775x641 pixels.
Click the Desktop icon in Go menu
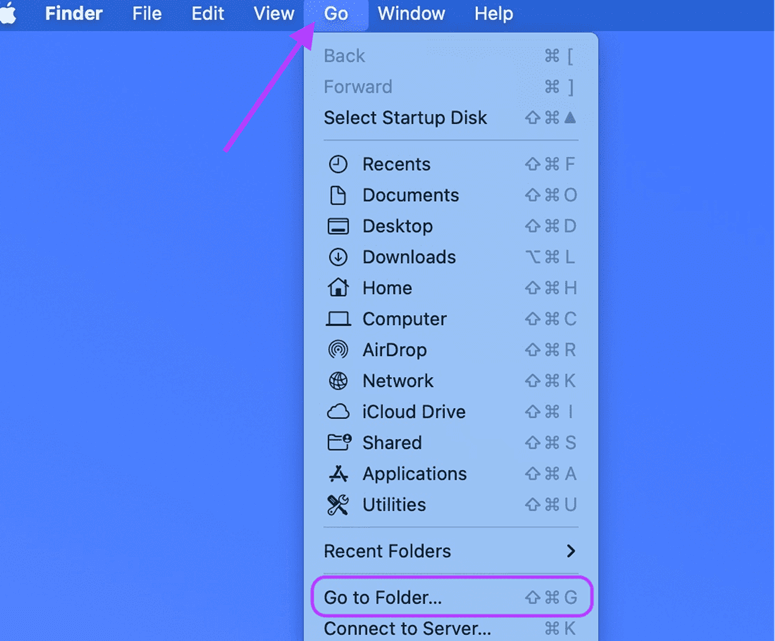pyautogui.click(x=338, y=227)
